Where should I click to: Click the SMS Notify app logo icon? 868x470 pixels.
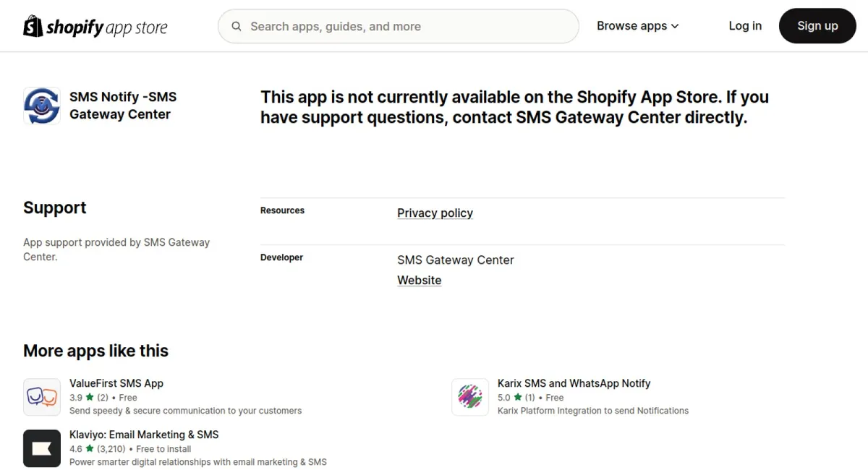(42, 106)
